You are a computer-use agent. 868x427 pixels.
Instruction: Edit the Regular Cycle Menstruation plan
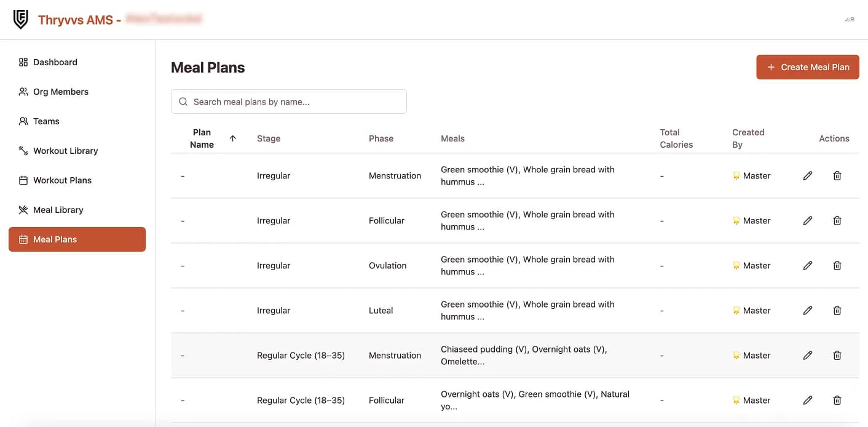(x=808, y=356)
